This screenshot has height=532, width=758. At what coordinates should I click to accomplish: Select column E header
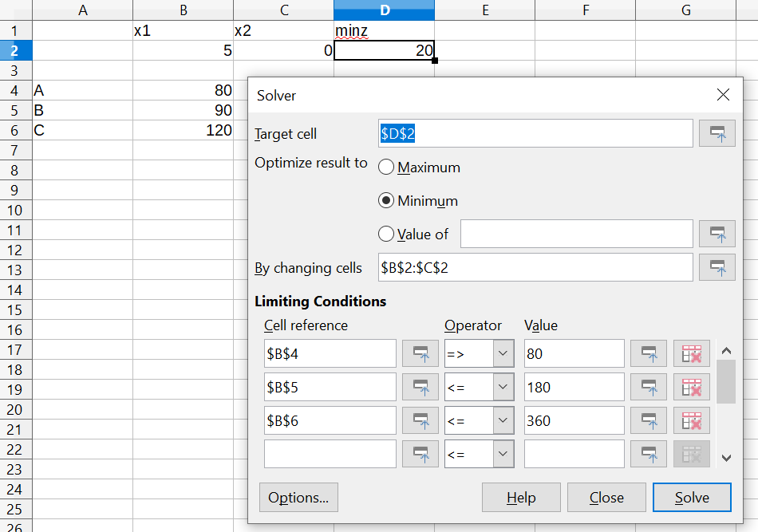485,10
